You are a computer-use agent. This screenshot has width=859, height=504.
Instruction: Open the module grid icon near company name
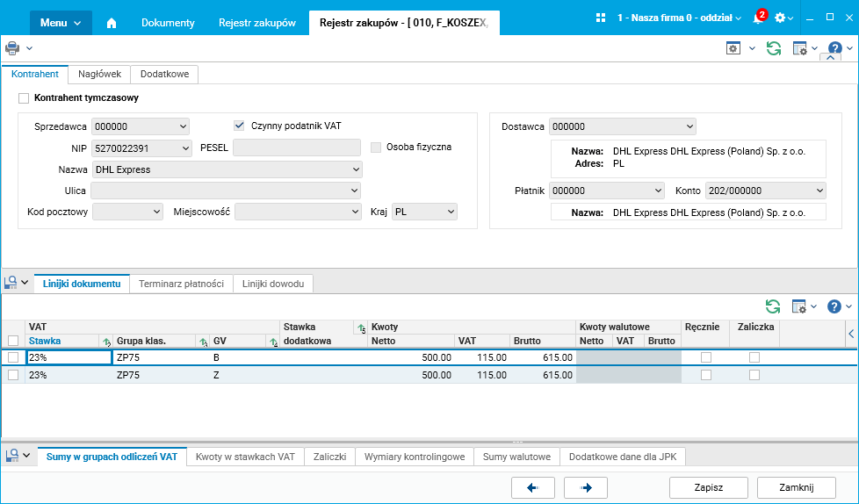[x=601, y=18]
